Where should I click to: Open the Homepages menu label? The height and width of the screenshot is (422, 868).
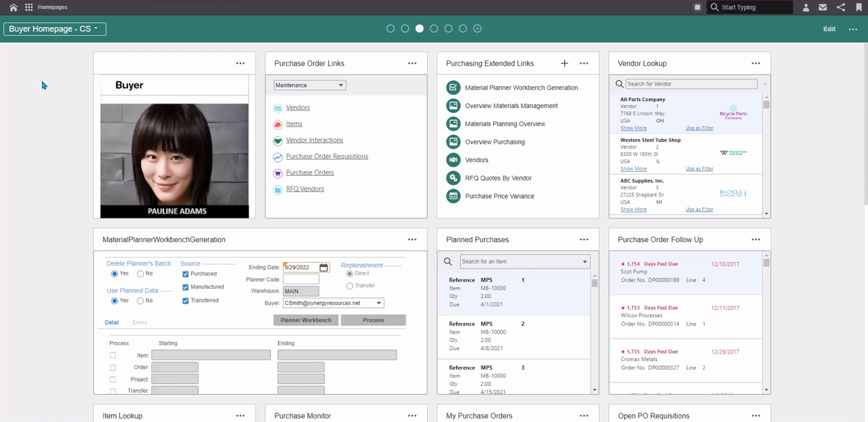(52, 7)
